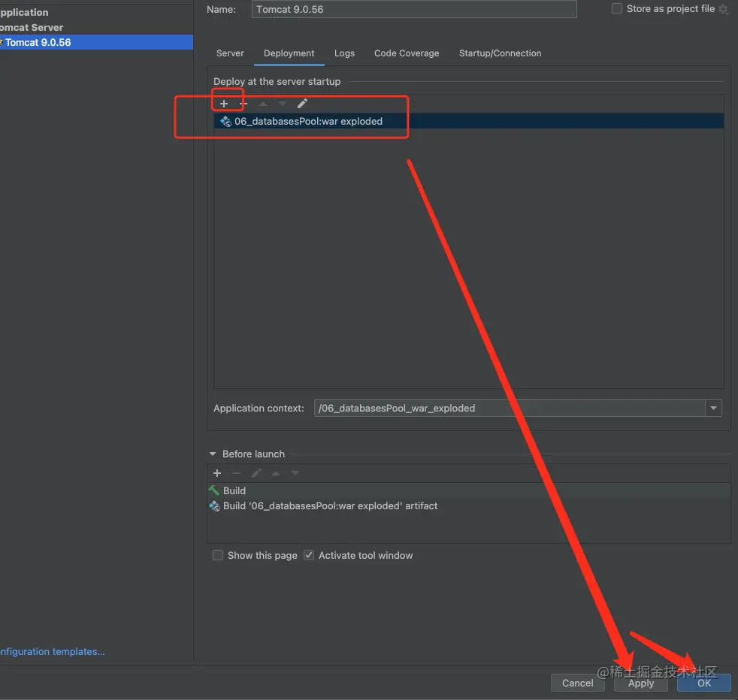Confirm with the OK button
The height and width of the screenshot is (700, 738).
click(704, 683)
